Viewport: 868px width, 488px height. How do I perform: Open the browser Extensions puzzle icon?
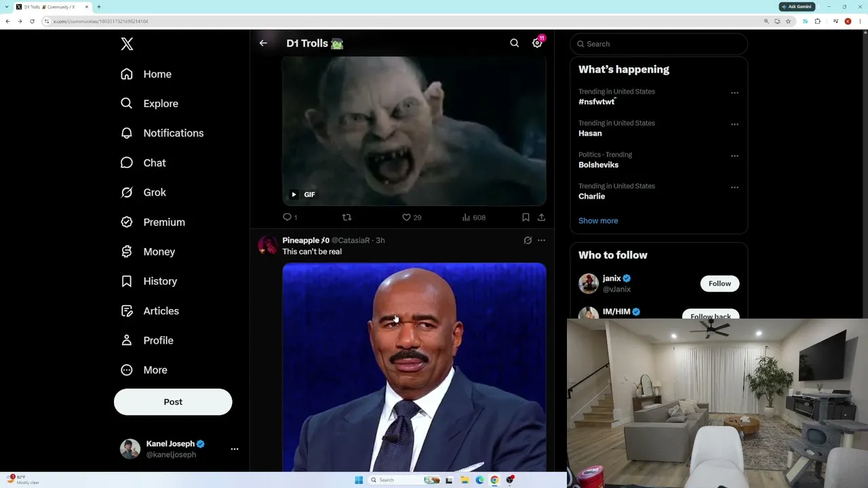[x=817, y=21]
